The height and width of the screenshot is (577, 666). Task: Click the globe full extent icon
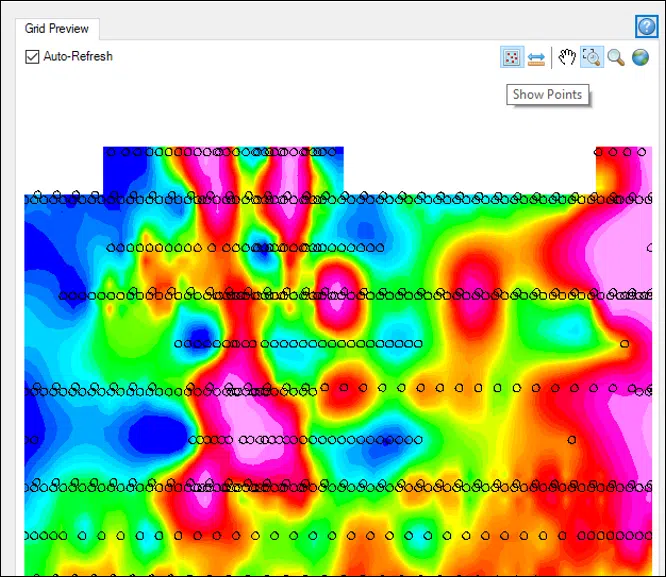(x=640, y=57)
